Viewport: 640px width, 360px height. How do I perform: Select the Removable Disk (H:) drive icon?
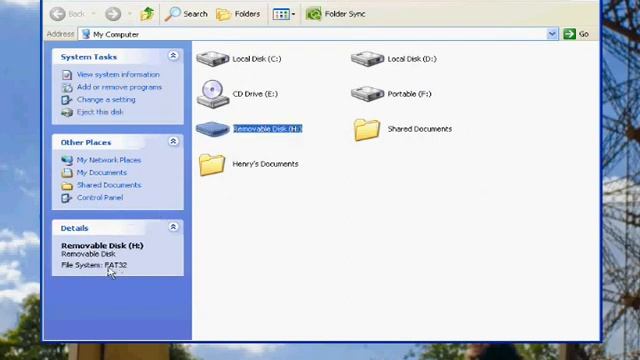pos(213,129)
